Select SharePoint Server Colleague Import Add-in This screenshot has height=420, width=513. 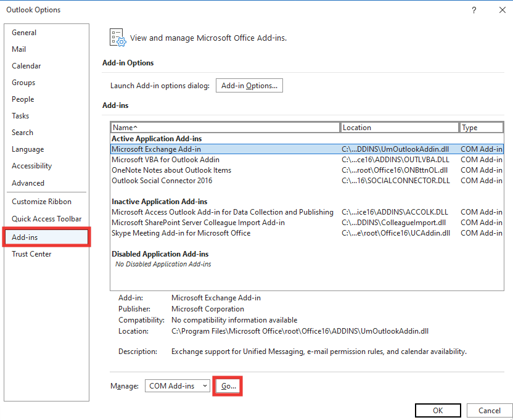[307, 222]
